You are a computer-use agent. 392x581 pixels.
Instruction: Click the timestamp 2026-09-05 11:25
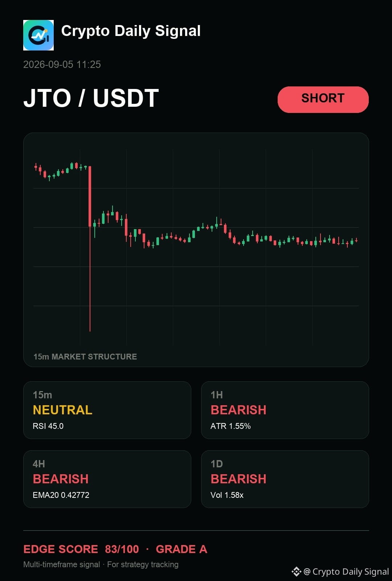click(62, 65)
